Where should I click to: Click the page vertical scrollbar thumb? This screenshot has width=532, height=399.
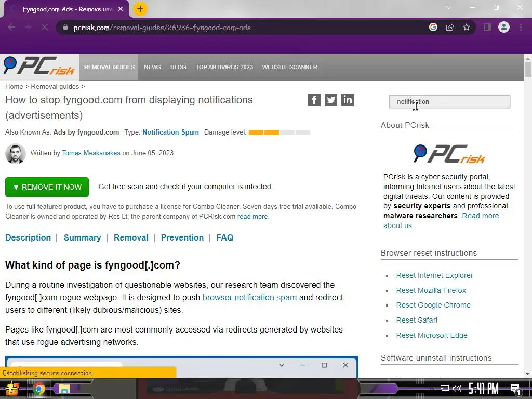(x=528, y=70)
